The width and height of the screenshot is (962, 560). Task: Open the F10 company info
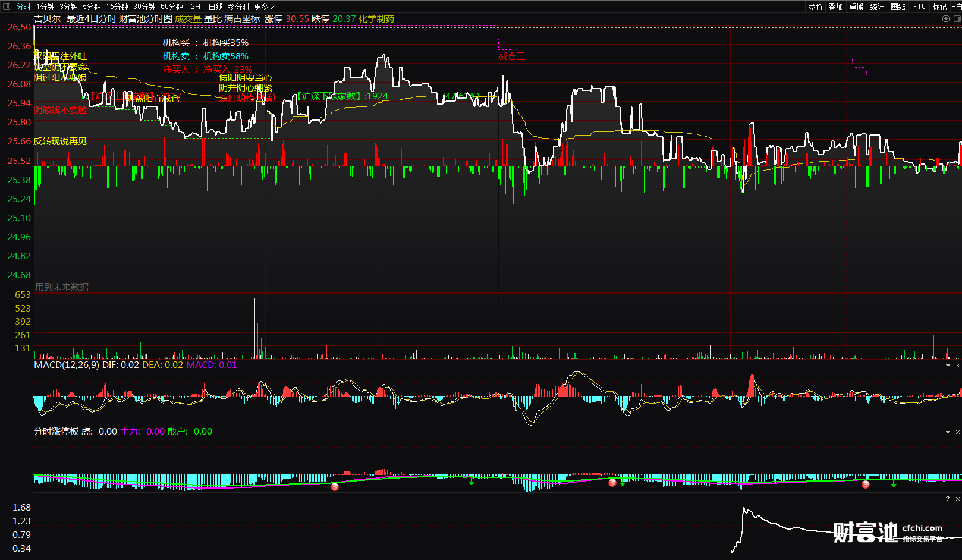pos(919,7)
